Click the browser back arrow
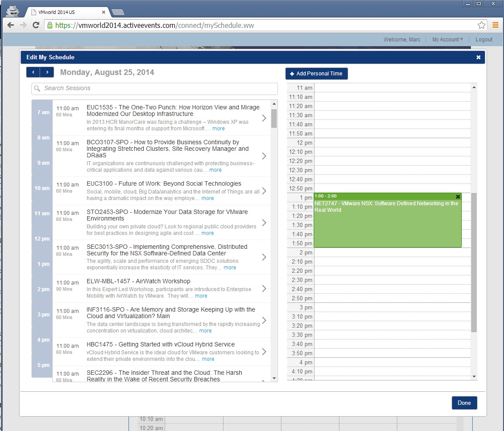504x431 pixels. click(x=11, y=25)
